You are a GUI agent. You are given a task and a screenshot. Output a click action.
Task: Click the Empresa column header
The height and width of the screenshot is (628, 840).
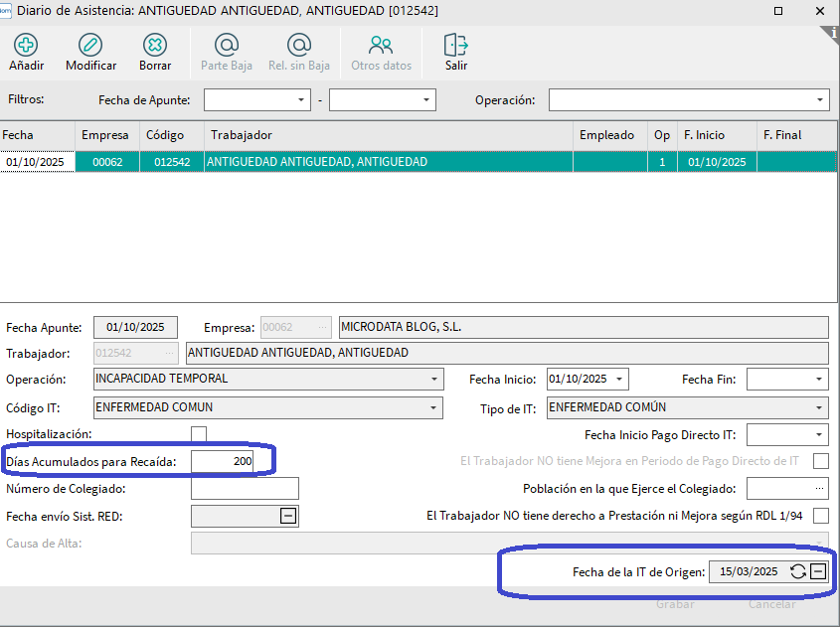[105, 135]
